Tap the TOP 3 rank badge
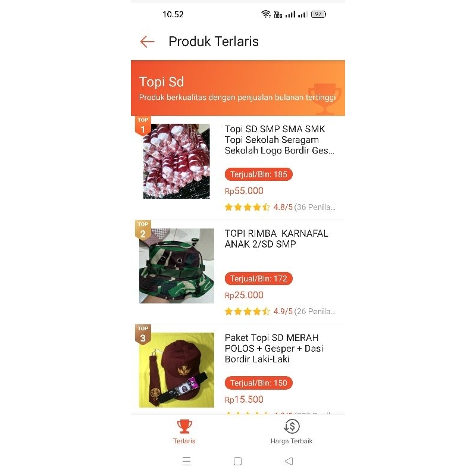Image resolution: width=476 pixels, height=476 pixels. point(143,334)
